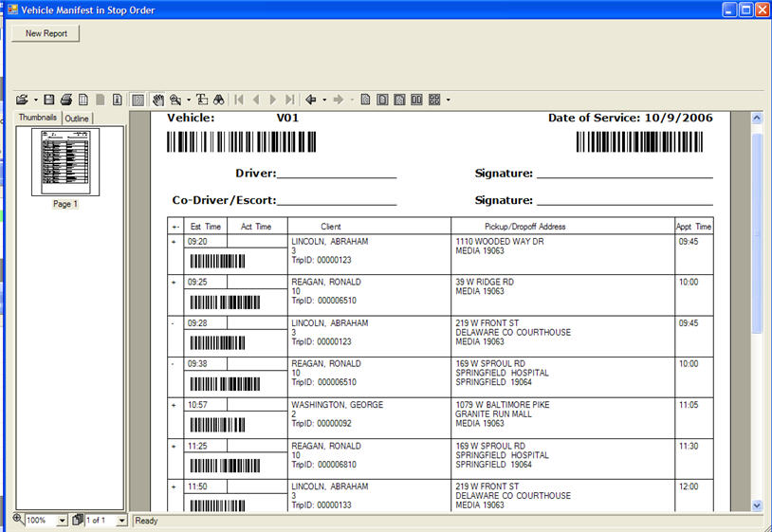Click '1110 WOODED WAY DR' address
The width and height of the screenshot is (772, 532).
pyautogui.click(x=500, y=242)
